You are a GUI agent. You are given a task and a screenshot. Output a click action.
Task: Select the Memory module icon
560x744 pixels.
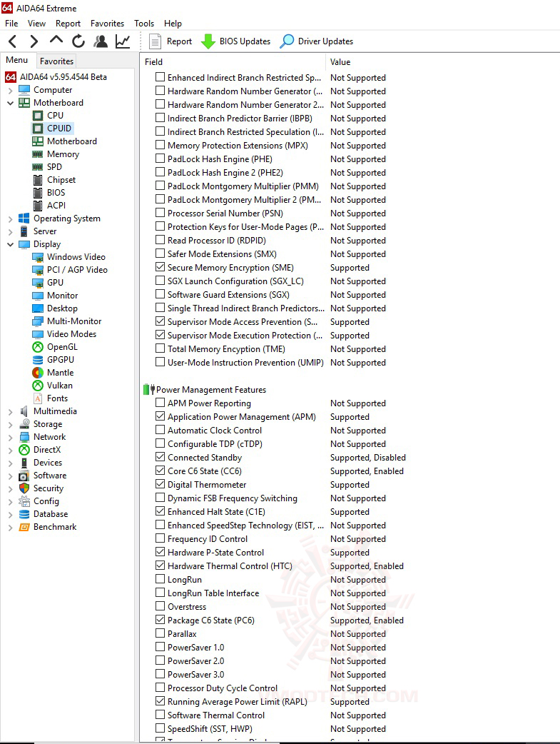tap(38, 154)
